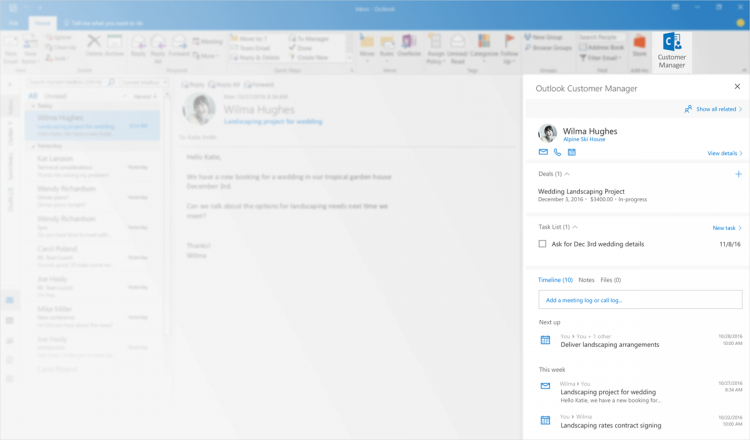This screenshot has width=750, height=440.
Task: Select Kat Larsson message in the inbox list
Action: (92, 167)
